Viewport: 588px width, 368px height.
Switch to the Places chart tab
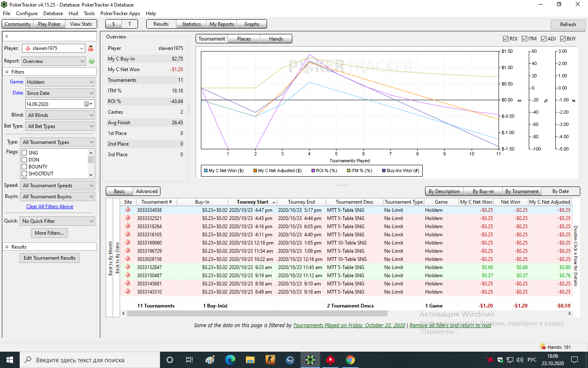(244, 39)
